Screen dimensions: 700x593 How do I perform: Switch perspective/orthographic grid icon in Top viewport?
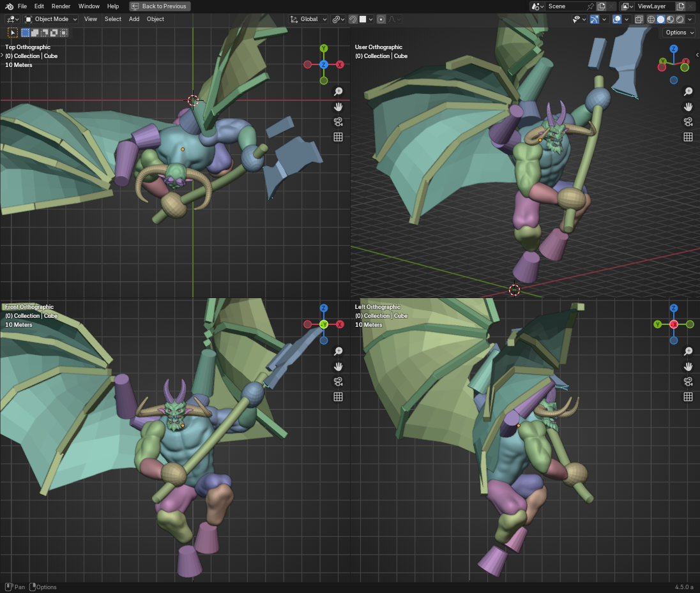339,137
